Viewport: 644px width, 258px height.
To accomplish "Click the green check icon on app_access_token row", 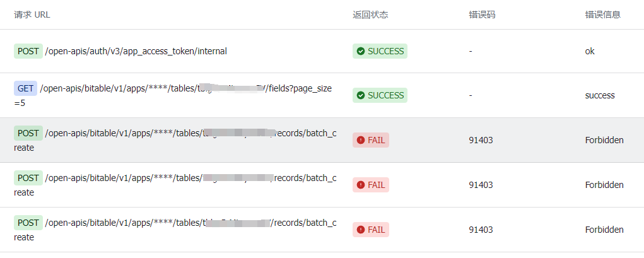I will coord(361,51).
